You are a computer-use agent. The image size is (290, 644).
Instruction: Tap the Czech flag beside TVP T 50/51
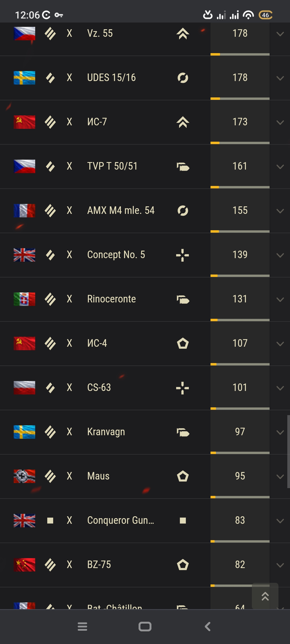[24, 166]
